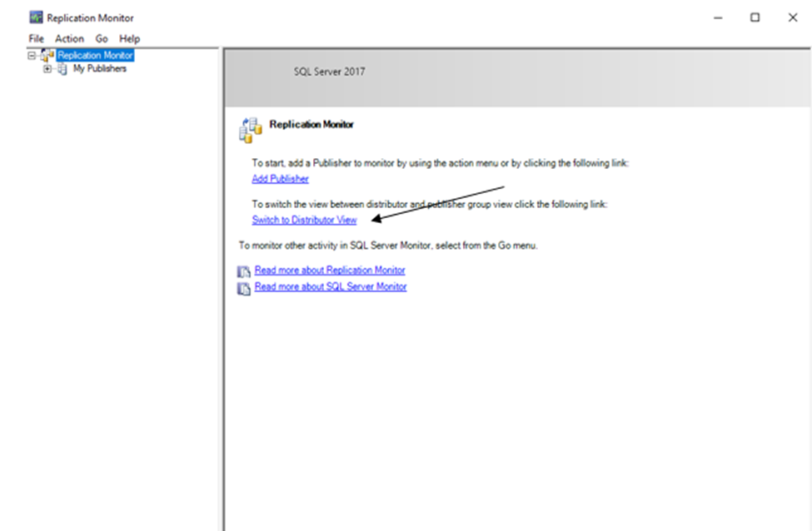Click document icon beside SQL Server Monitor help link
The height and width of the screenshot is (531, 812).
click(244, 288)
